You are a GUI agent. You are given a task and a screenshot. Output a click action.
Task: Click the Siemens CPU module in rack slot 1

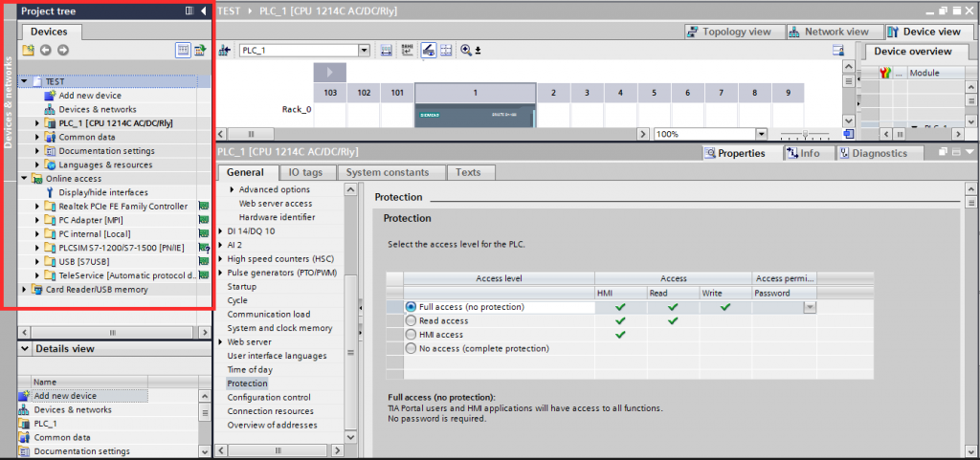[x=475, y=115]
